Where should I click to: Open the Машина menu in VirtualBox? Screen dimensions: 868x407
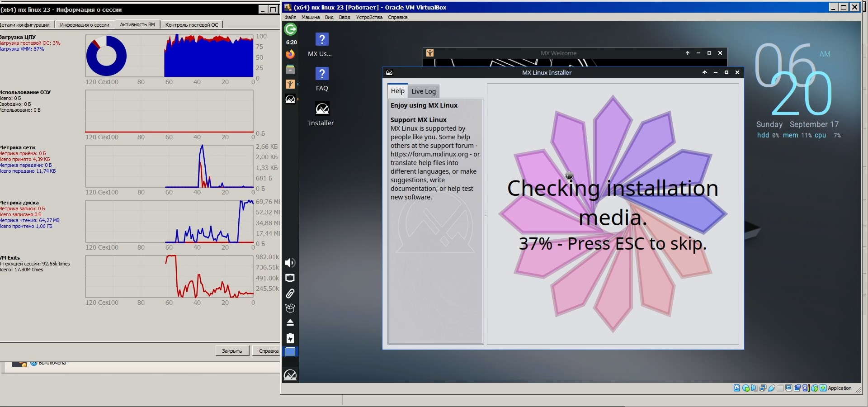(311, 17)
